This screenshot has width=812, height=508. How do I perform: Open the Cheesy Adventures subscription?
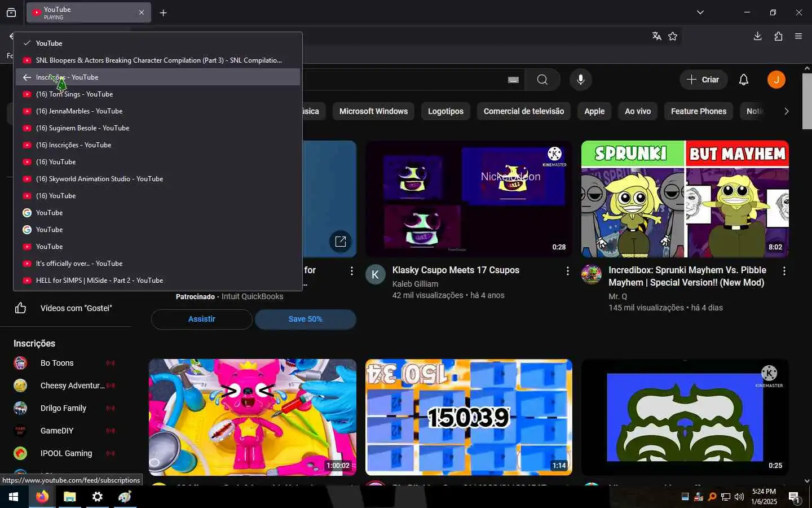click(x=65, y=386)
